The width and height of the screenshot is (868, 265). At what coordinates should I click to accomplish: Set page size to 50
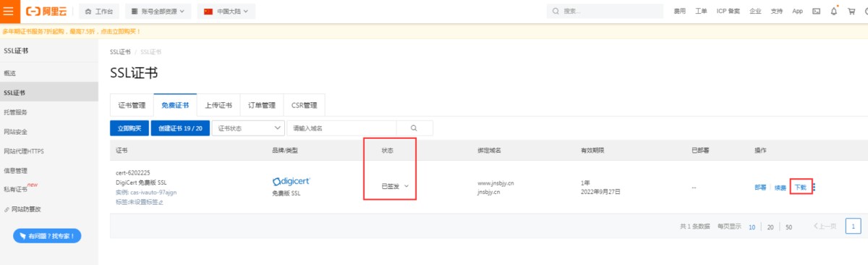tap(788, 227)
